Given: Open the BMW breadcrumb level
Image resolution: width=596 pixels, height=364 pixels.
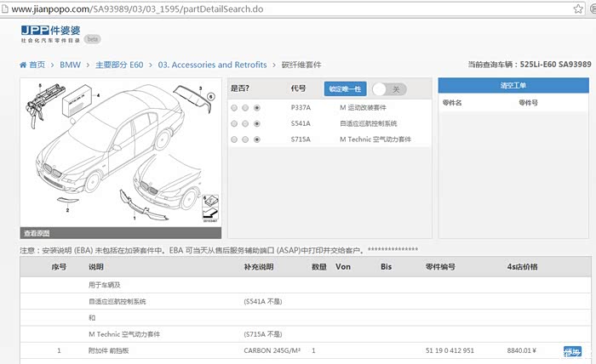Looking at the screenshot, I should click(70, 65).
